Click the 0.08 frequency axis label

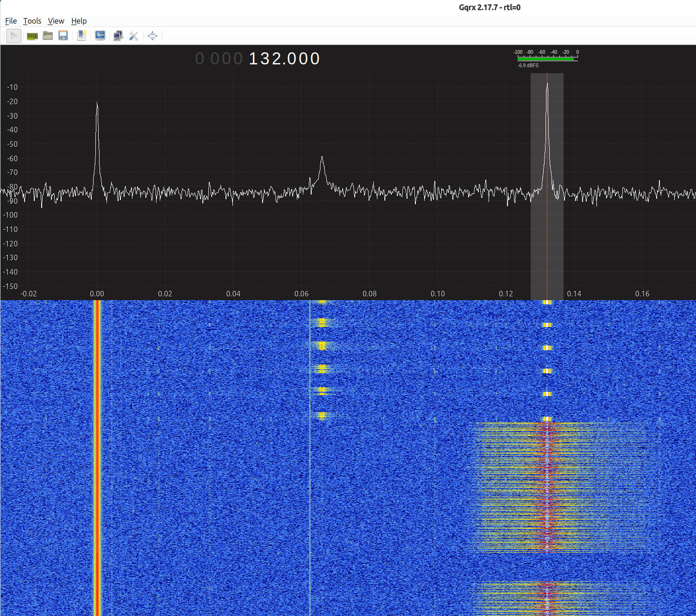370,294
